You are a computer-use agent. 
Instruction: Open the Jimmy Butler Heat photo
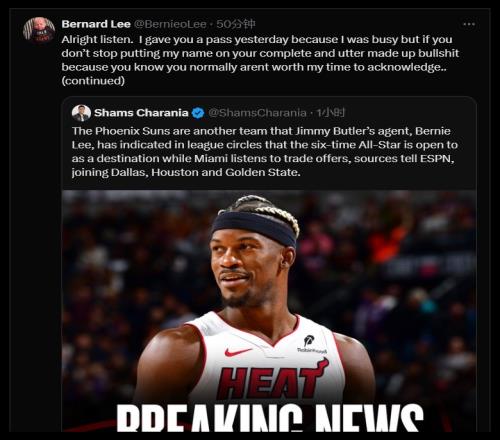coord(269,311)
